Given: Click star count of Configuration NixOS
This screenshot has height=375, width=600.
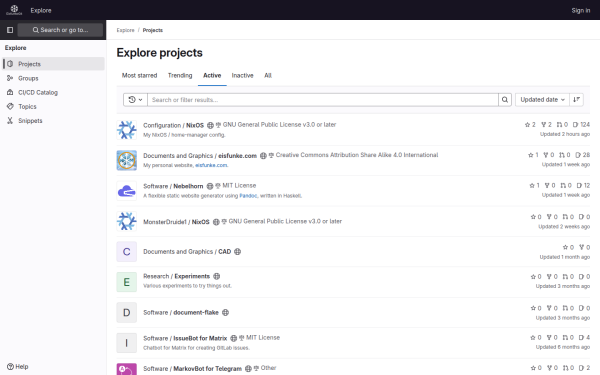Looking at the screenshot, I should pos(530,125).
